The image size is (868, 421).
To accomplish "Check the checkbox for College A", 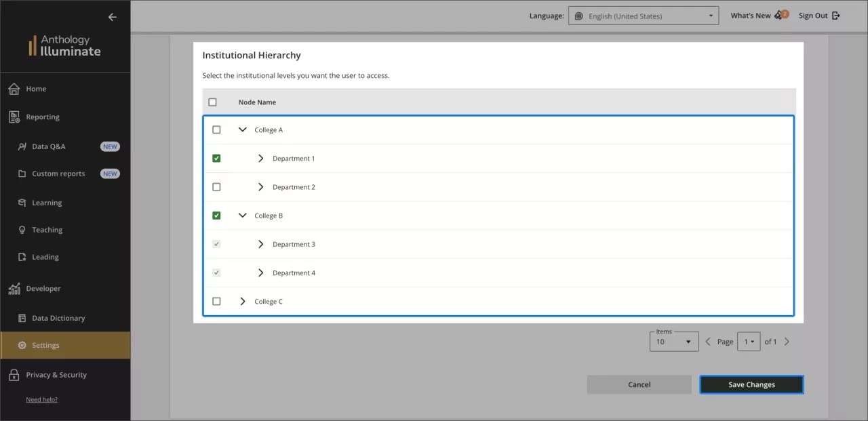I will tap(216, 129).
